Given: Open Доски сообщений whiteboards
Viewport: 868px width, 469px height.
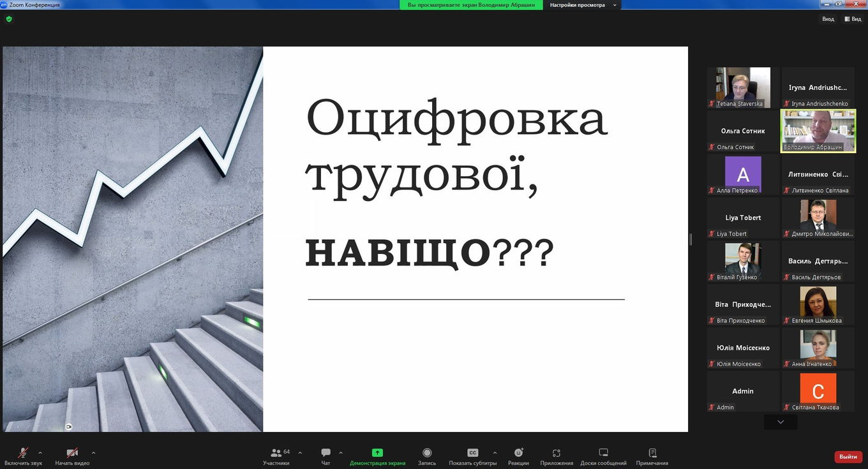Looking at the screenshot, I should point(603,453).
